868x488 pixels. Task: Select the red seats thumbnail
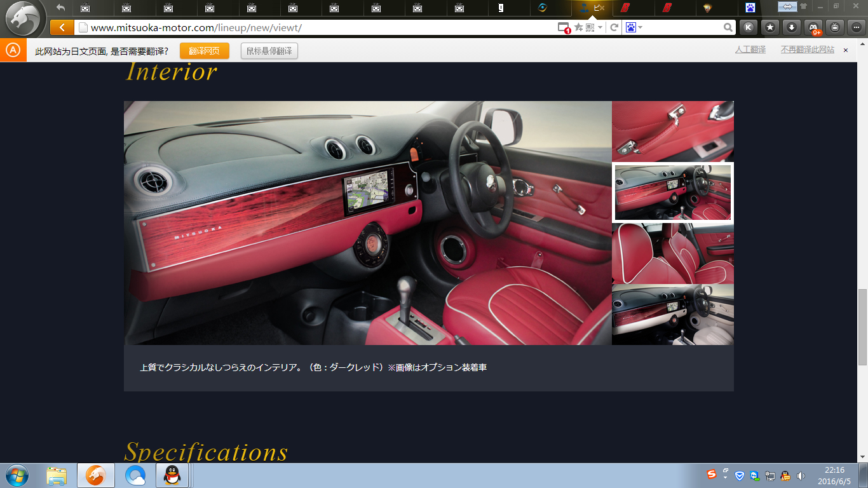click(x=672, y=254)
